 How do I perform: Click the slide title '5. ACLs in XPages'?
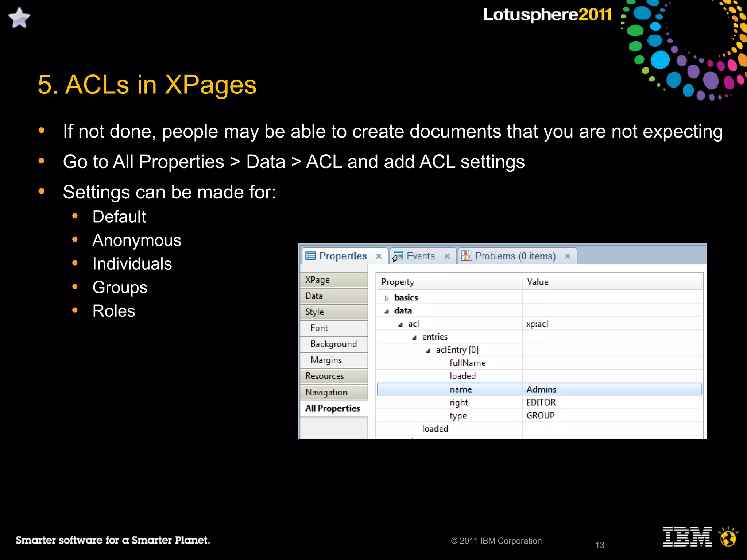147,85
